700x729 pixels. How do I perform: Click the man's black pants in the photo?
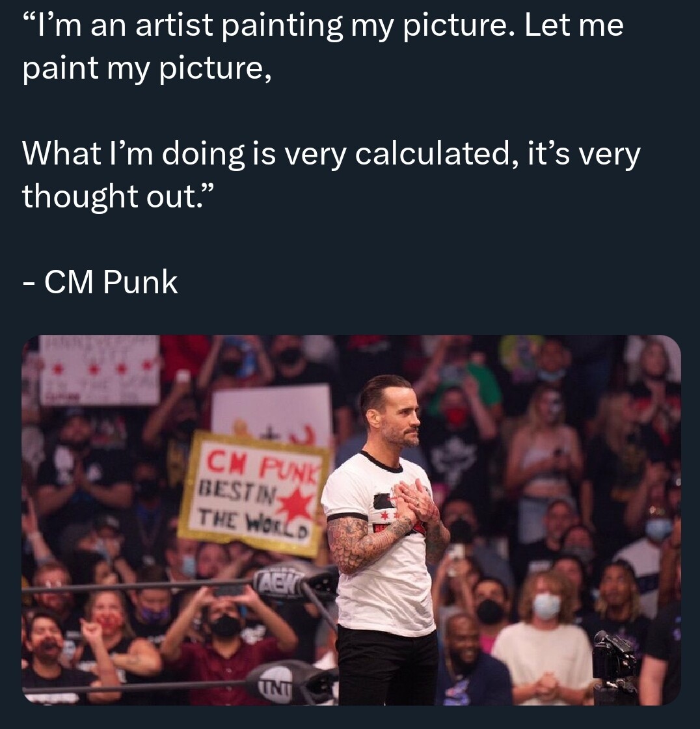pyautogui.click(x=387, y=666)
